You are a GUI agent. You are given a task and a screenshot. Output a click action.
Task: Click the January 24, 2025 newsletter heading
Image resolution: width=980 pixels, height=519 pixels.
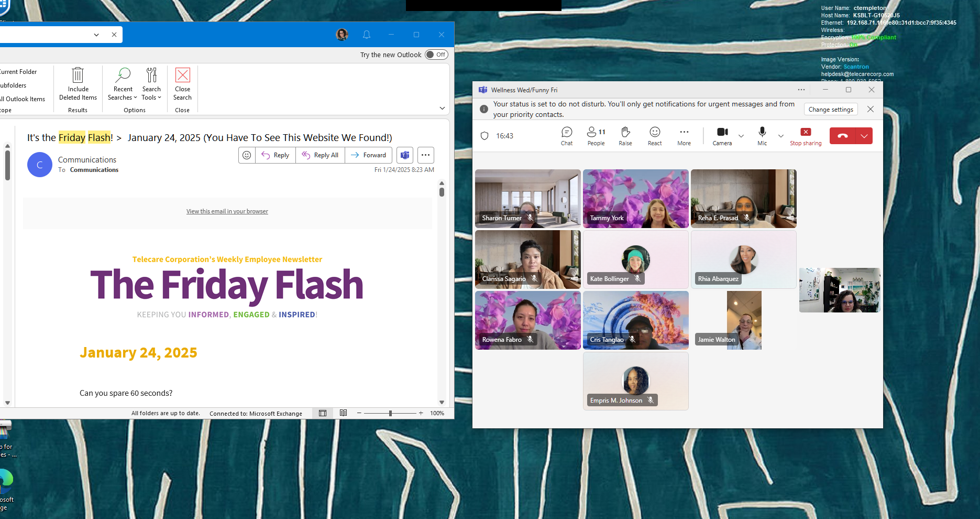138,353
